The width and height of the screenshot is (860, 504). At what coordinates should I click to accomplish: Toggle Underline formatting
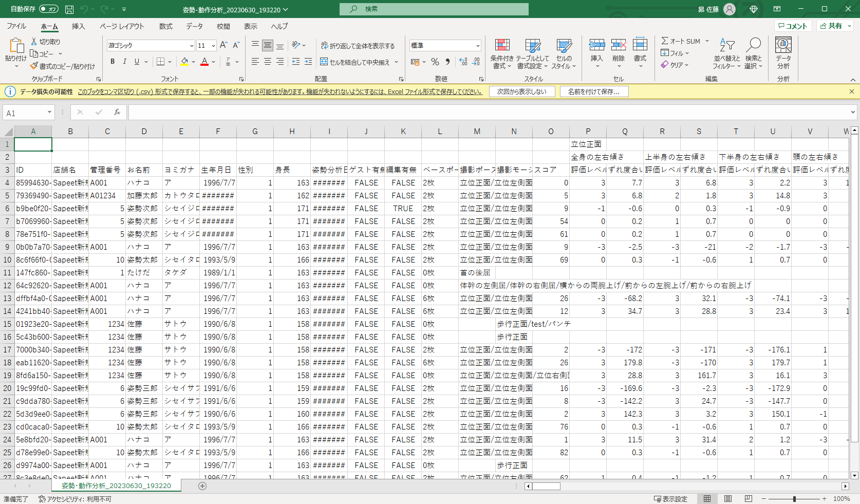[137, 62]
